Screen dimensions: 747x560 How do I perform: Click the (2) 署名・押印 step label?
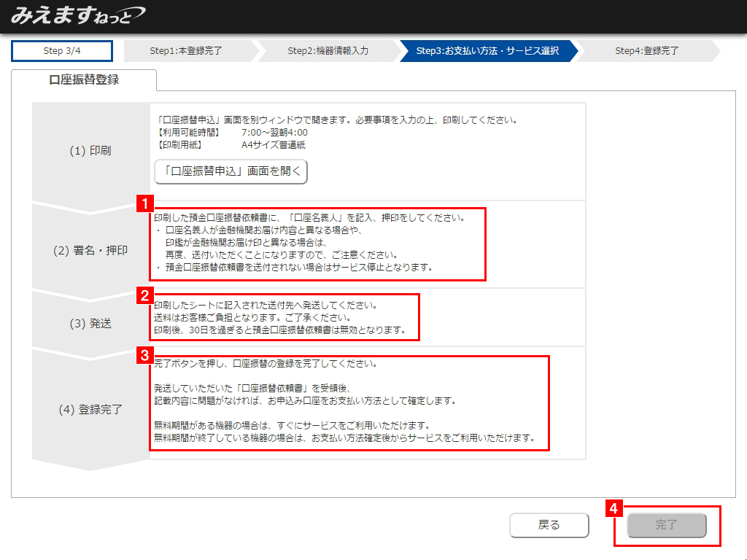point(90,250)
